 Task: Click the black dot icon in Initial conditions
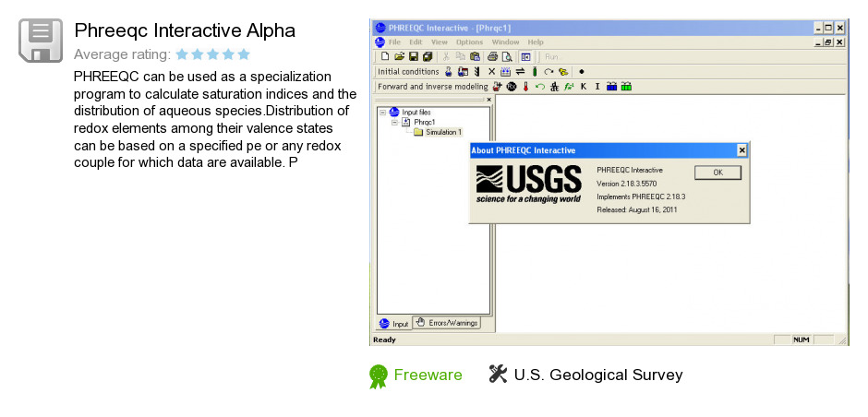pyautogui.click(x=581, y=71)
